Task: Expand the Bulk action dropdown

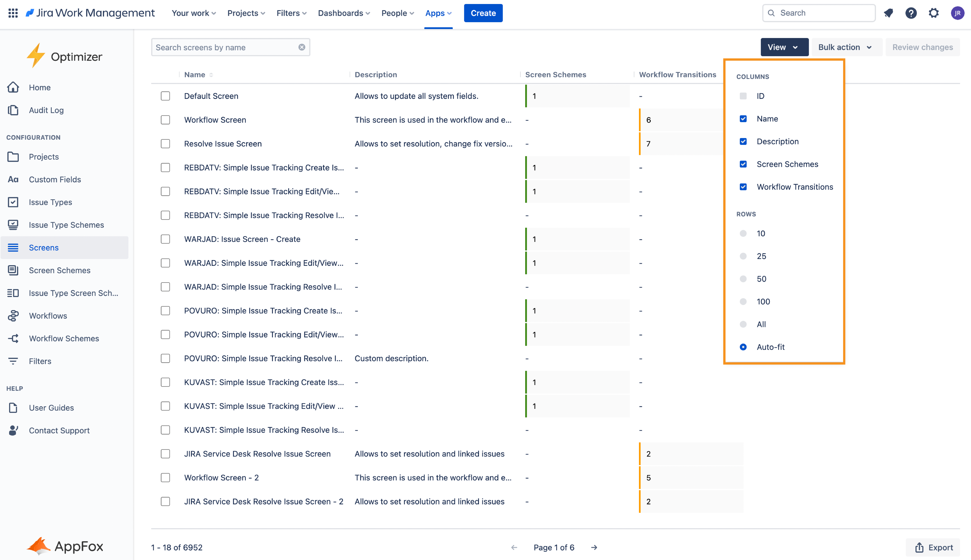Action: (x=846, y=47)
